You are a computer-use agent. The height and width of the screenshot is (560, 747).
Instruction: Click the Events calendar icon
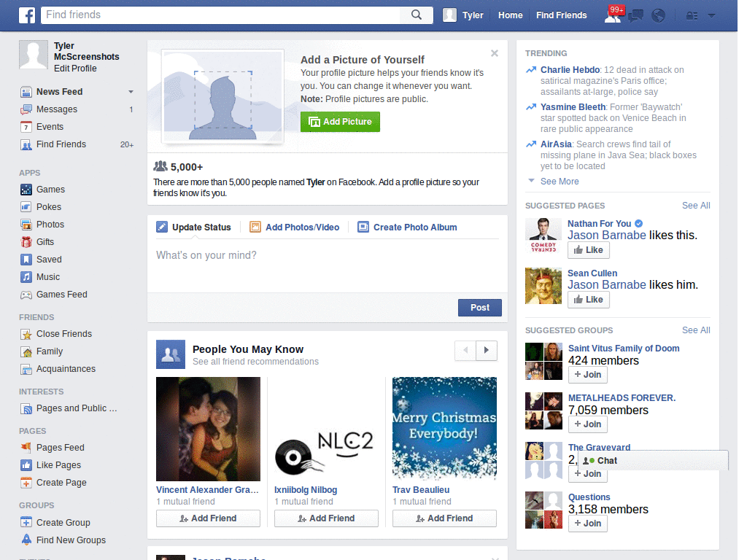(26, 127)
